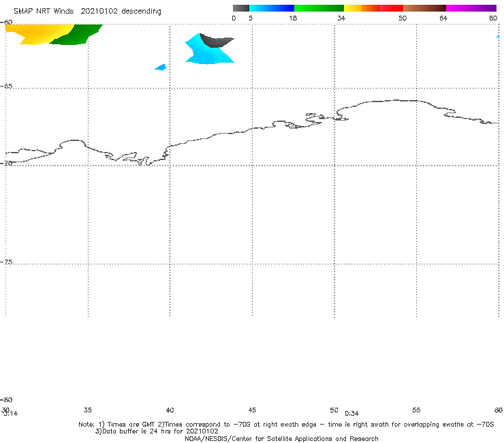Click the '-80' latitude label
504x443 pixels.
(7, 399)
